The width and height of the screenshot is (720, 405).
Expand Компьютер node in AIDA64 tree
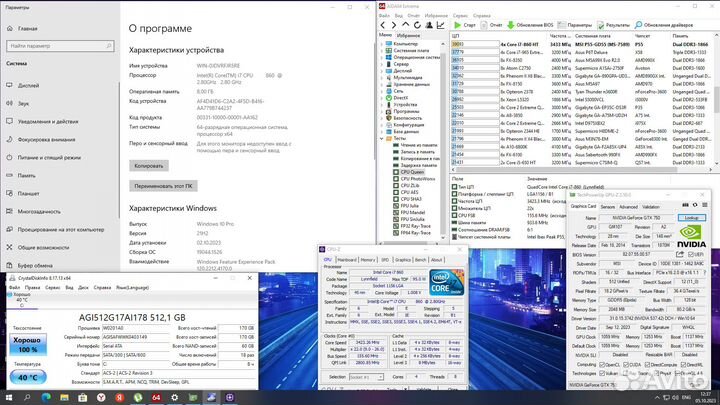(x=382, y=44)
